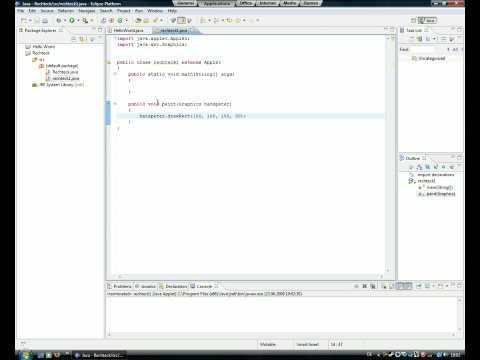Select Uncategorized in the Task List

tap(429, 58)
